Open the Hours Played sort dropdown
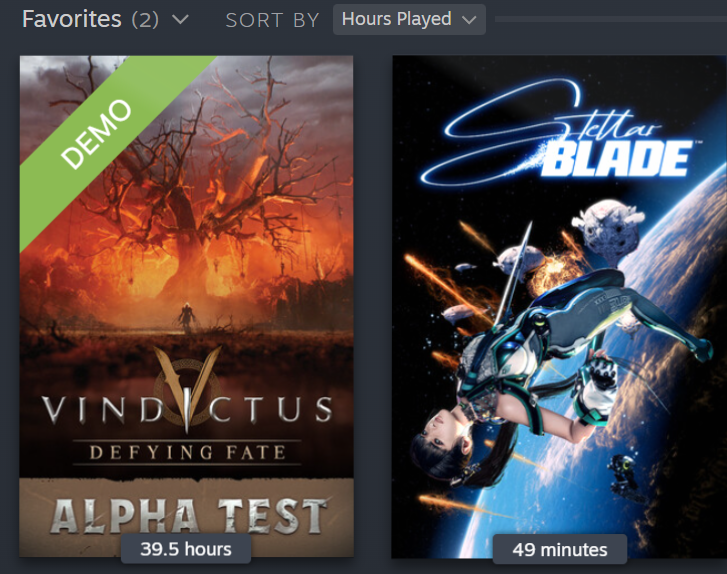This screenshot has width=727, height=574. 409,19
